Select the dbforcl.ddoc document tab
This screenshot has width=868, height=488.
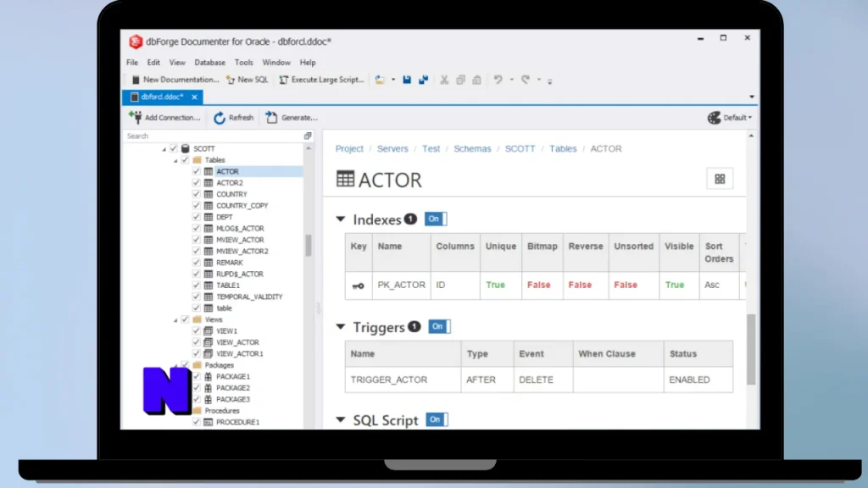pyautogui.click(x=162, y=97)
